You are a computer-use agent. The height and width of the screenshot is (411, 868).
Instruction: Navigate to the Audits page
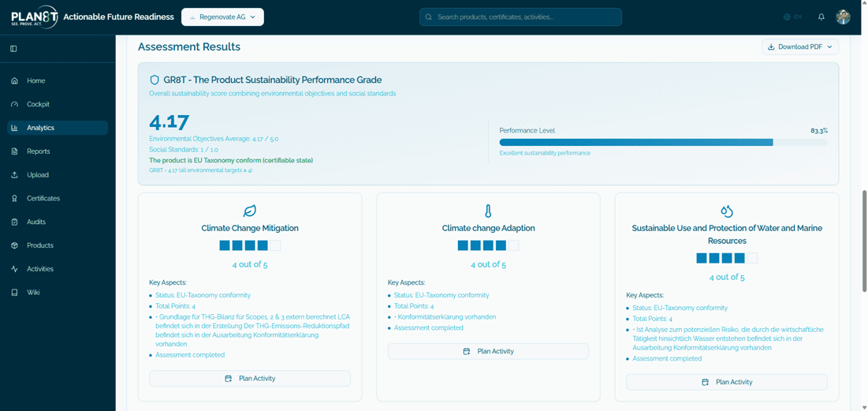click(36, 222)
